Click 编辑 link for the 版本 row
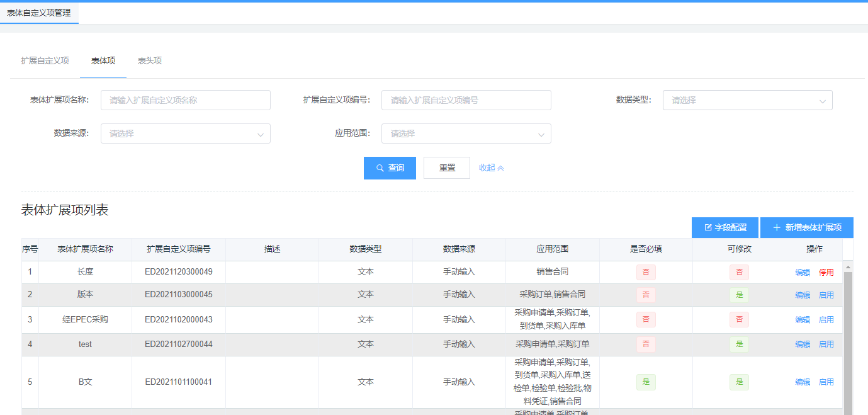868x415 pixels. [x=803, y=295]
